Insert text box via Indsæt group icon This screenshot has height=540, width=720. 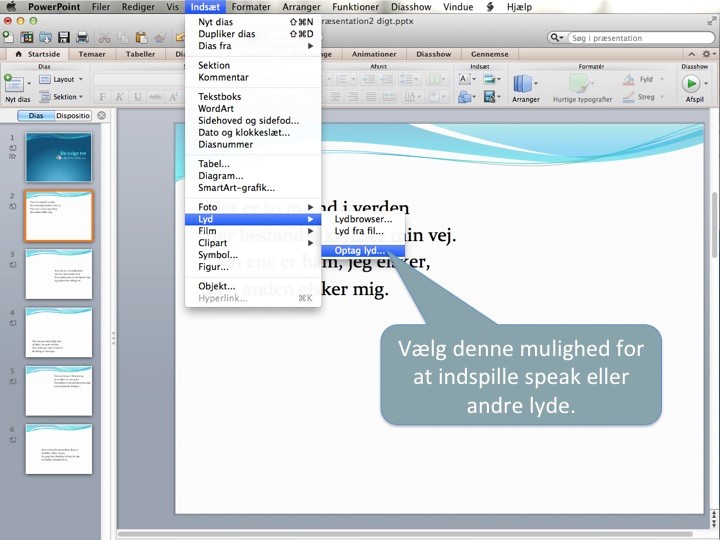point(464,79)
